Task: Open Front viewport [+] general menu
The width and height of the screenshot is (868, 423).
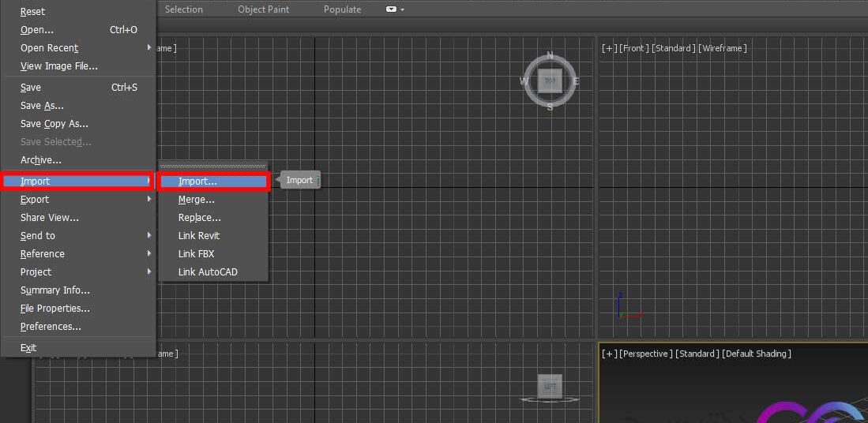Action: (610, 49)
